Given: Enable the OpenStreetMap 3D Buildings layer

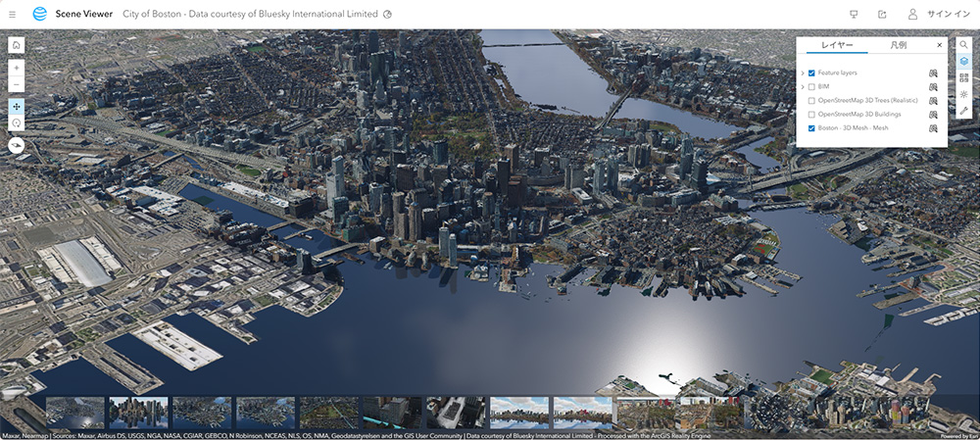Looking at the screenshot, I should [x=811, y=115].
